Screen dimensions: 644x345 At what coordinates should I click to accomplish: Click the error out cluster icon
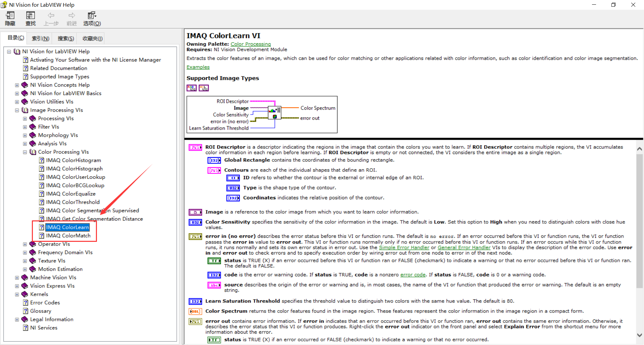pos(195,322)
